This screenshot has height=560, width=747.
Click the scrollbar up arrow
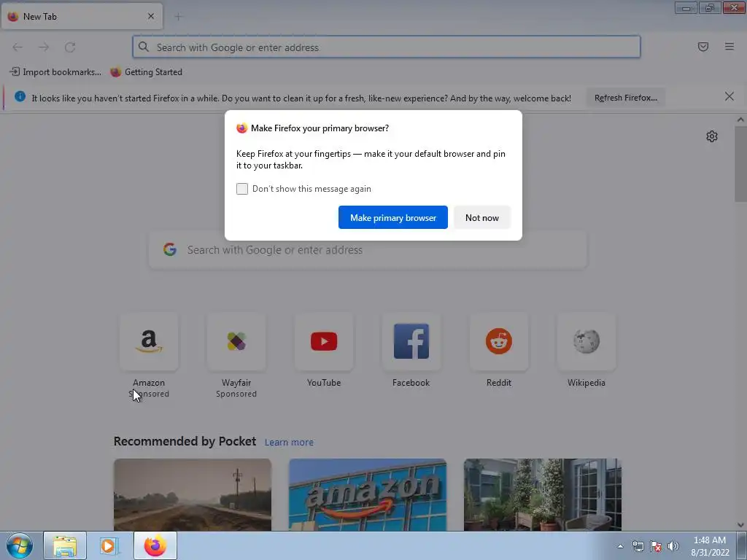point(740,120)
